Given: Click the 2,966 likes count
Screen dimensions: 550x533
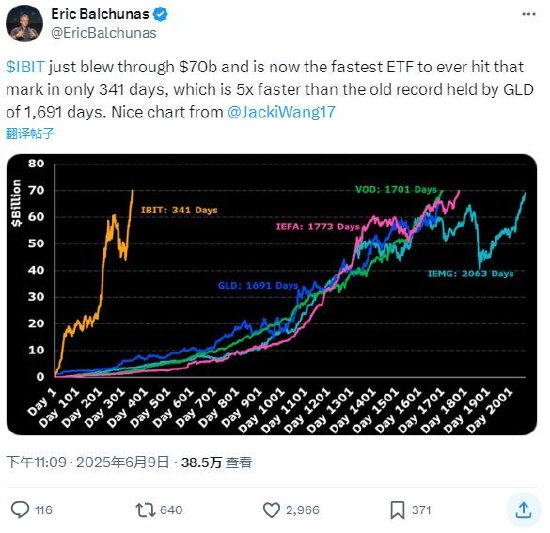Looking at the screenshot, I should coord(302,510).
